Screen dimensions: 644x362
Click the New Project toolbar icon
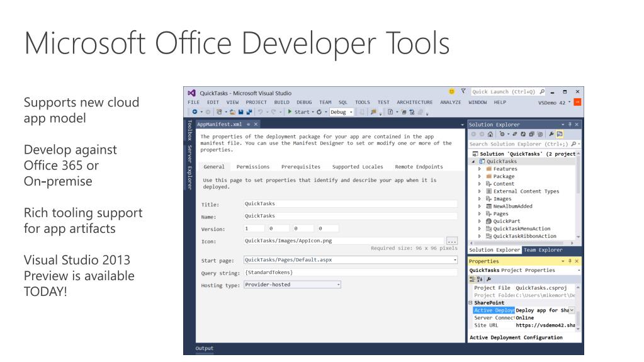click(x=219, y=112)
